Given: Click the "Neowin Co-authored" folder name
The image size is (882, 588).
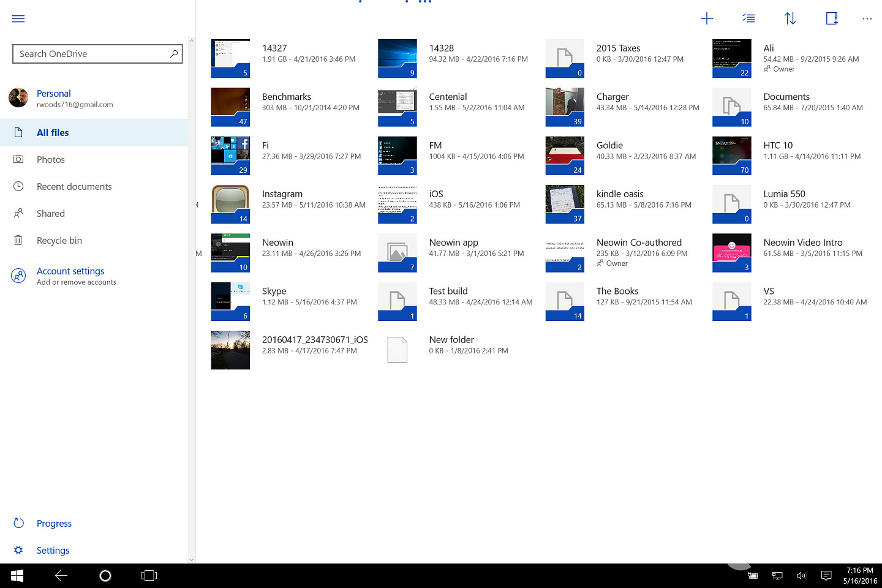Looking at the screenshot, I should click(639, 243).
